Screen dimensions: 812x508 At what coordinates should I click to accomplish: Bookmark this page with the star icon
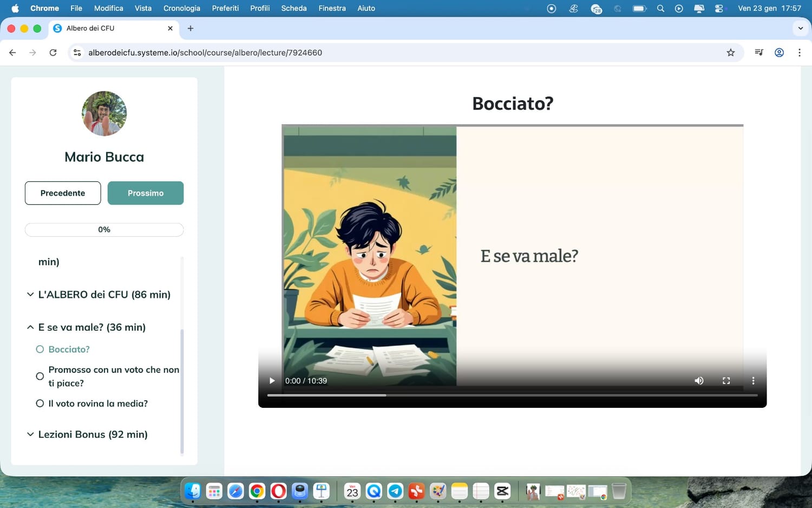731,53
